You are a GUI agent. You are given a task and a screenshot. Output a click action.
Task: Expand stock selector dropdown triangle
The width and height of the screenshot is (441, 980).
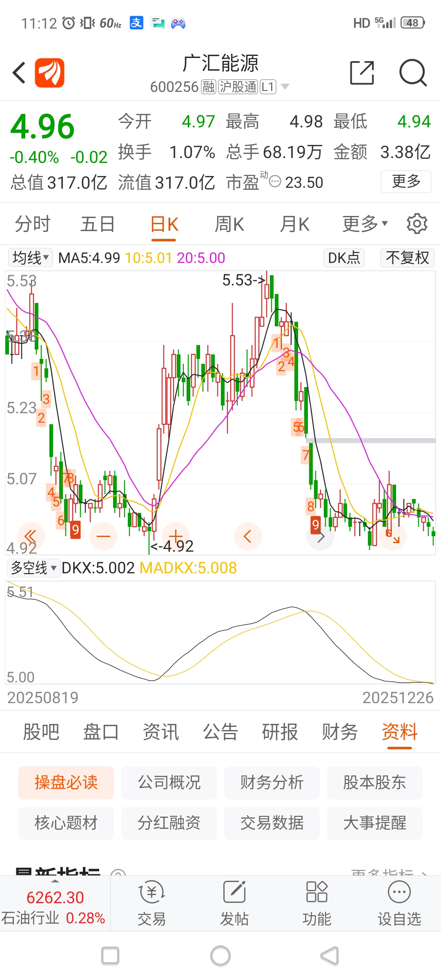[285, 87]
